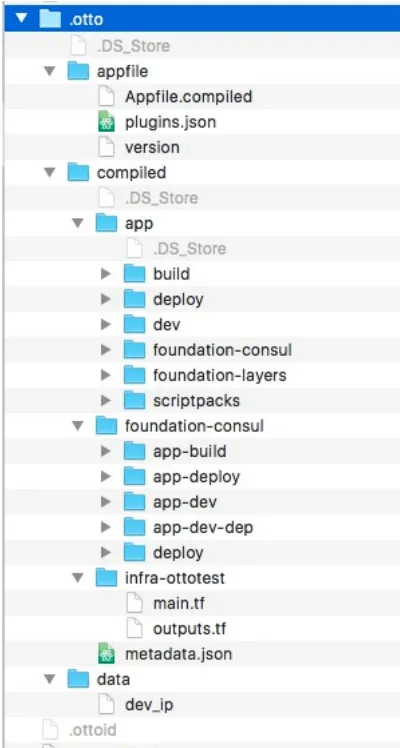Select the outputs.tf file

coord(189,629)
